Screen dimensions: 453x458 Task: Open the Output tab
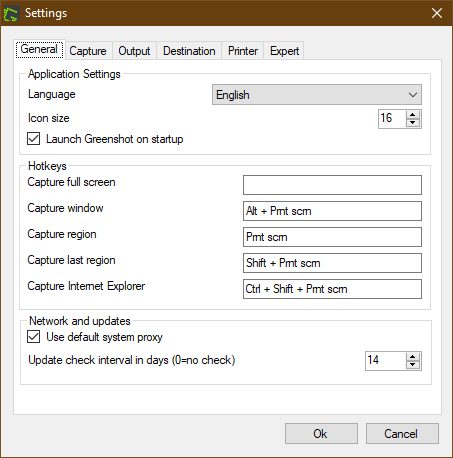[134, 51]
